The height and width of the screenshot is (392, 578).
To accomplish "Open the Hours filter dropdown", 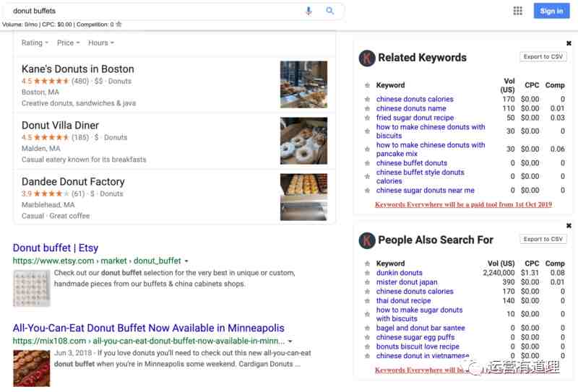I will (100, 43).
